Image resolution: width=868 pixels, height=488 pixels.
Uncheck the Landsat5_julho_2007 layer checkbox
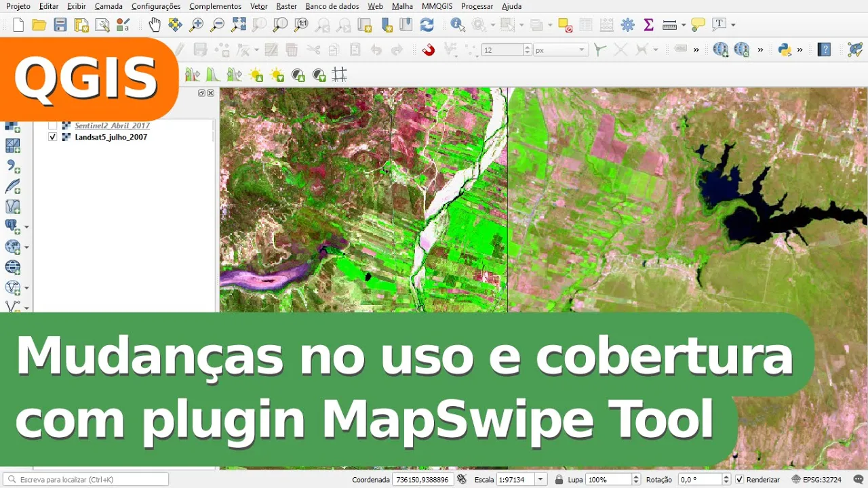(52, 137)
